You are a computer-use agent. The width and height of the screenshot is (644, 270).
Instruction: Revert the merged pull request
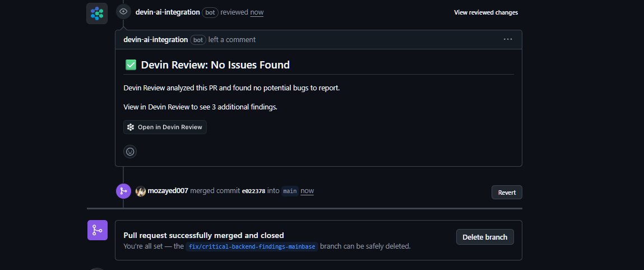(507, 192)
